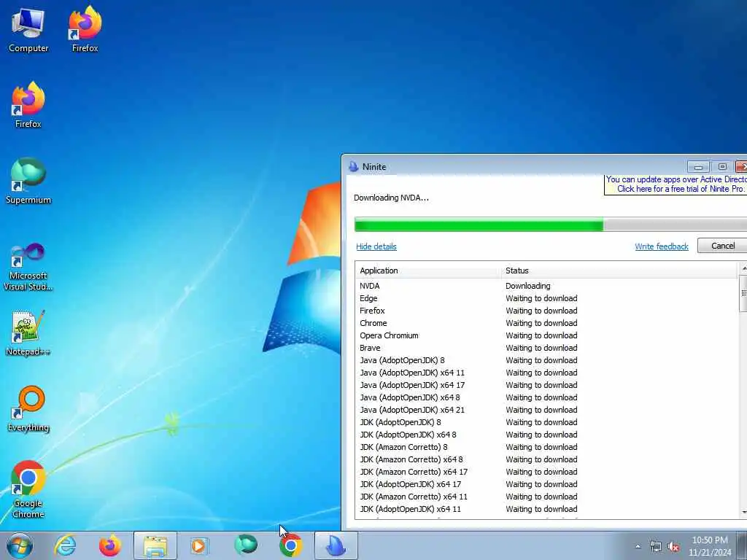The width and height of the screenshot is (747, 560).
Task: Open Windows Media Player from taskbar
Action: point(199,545)
